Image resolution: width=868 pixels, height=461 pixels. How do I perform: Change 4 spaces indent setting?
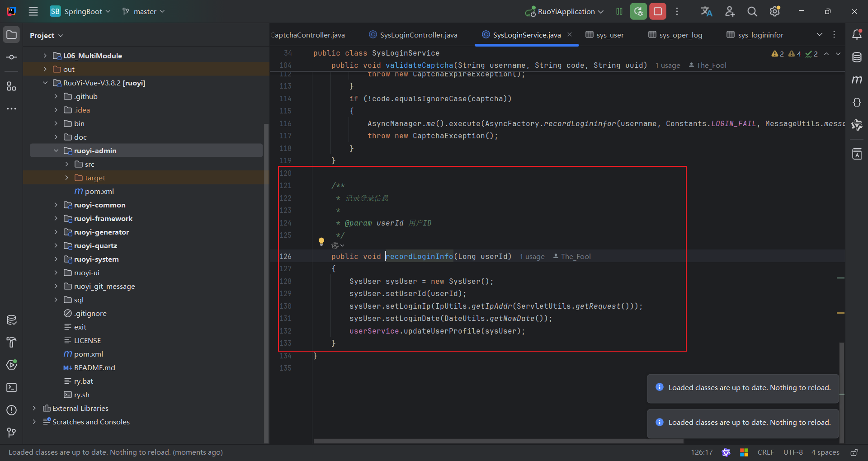(825, 452)
